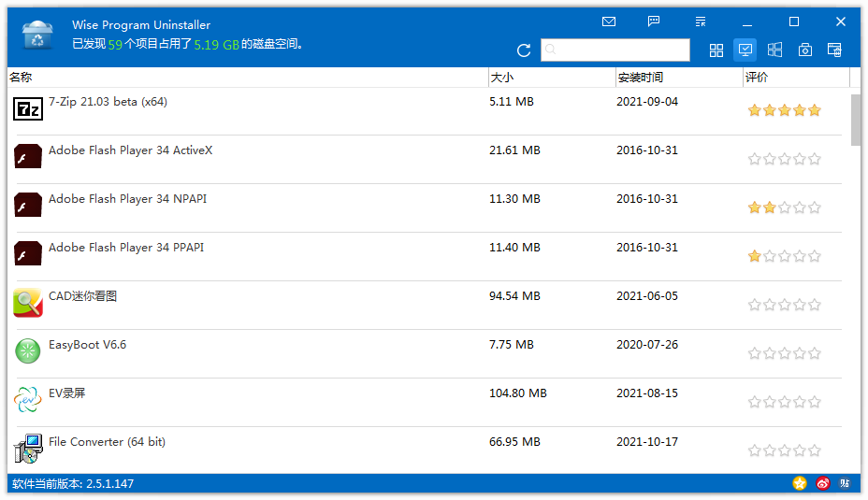The height and width of the screenshot is (500, 868).
Task: Rate EasyBoot V6.6 five stars
Action: (x=815, y=353)
